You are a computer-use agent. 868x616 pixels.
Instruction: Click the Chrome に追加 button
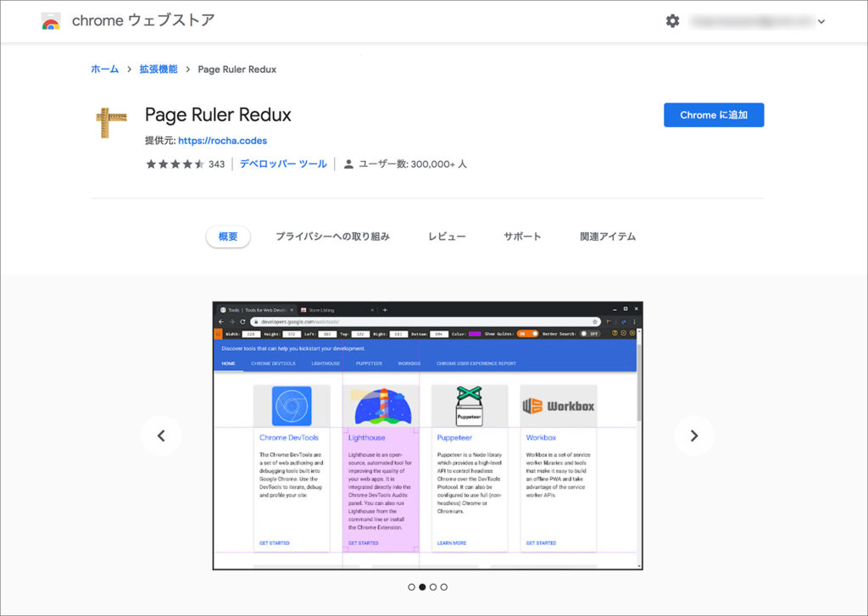(713, 115)
